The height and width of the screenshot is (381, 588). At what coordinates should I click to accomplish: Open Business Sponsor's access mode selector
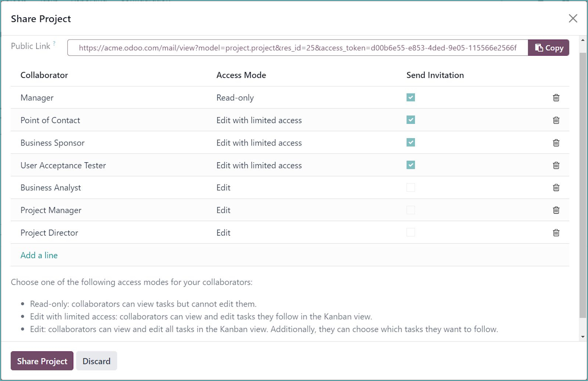coord(259,143)
